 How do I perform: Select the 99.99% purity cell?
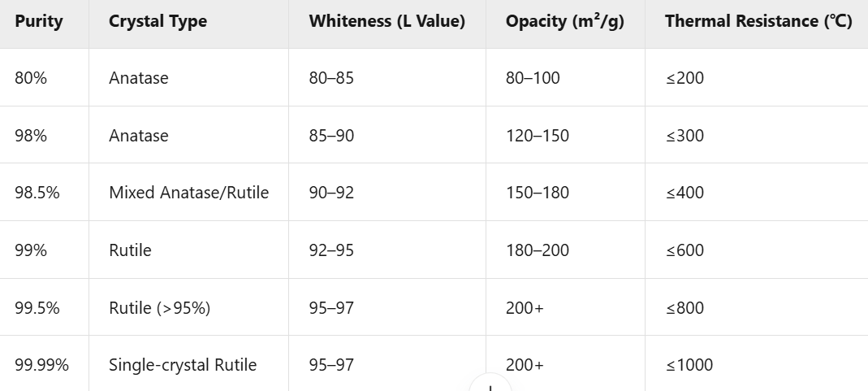pos(41,365)
